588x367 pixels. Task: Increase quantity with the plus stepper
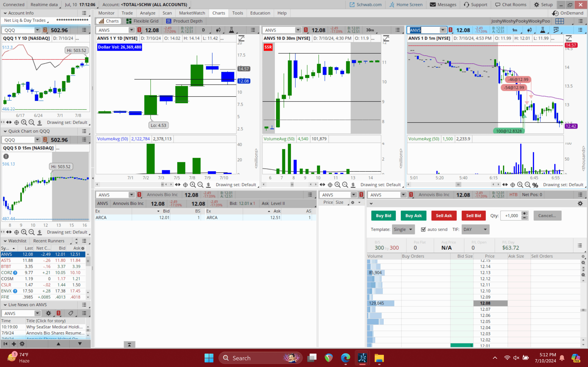point(524,213)
